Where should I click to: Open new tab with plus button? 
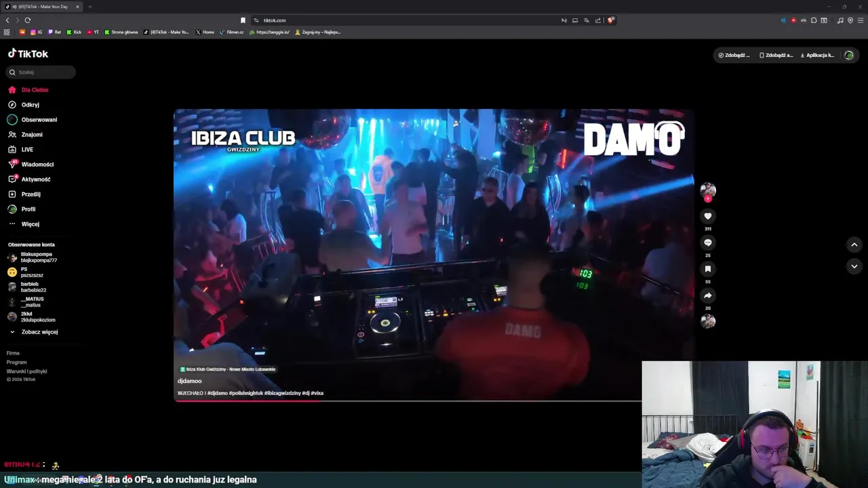90,7
